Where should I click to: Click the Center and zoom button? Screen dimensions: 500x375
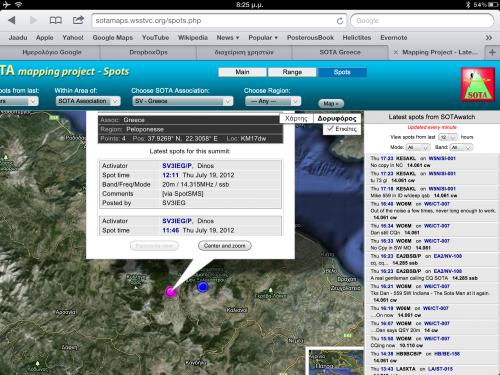click(x=225, y=246)
